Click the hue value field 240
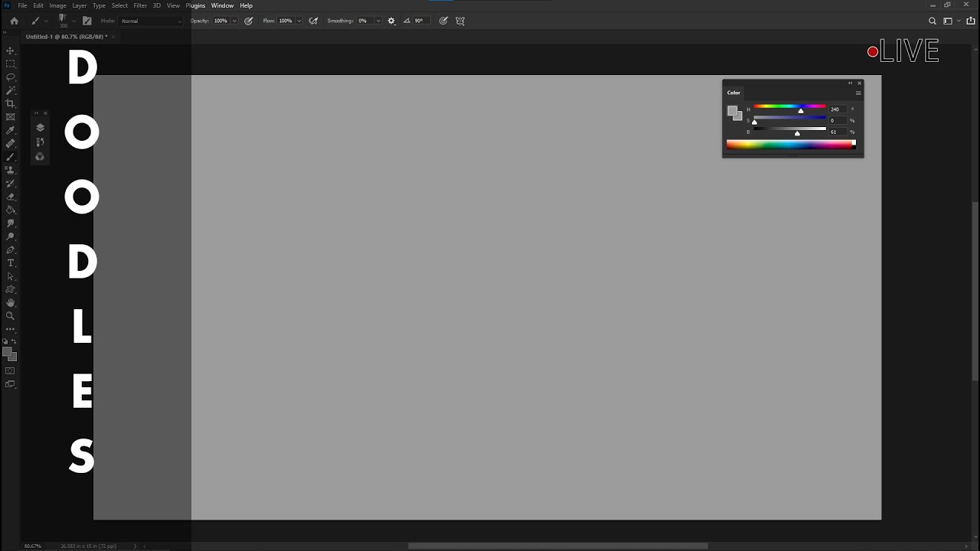 point(838,109)
